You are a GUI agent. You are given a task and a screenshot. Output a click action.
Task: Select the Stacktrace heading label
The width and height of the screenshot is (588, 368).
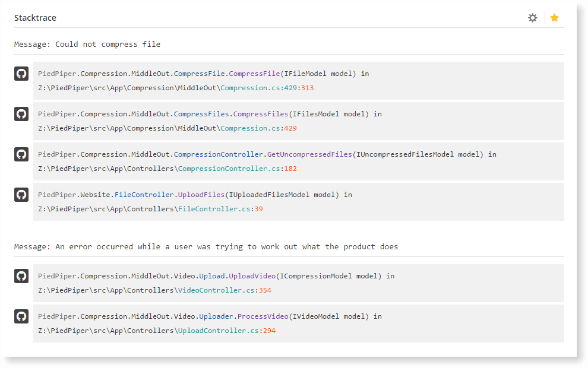(35, 18)
